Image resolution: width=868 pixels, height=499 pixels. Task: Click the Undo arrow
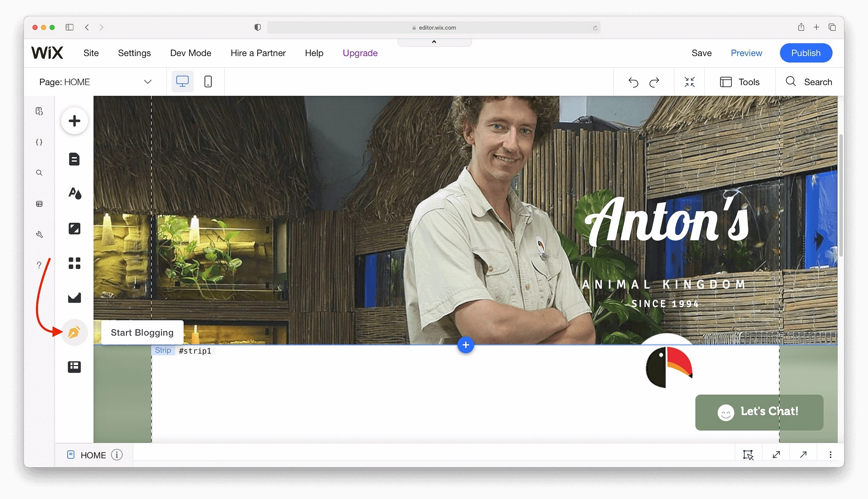coord(633,82)
